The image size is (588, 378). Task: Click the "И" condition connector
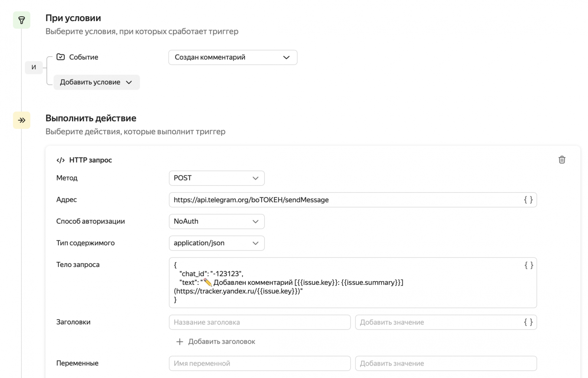[x=34, y=68]
